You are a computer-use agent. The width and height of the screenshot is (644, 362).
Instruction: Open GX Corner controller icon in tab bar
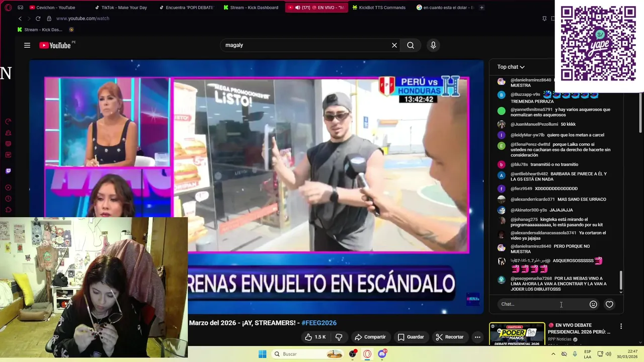coord(20,8)
